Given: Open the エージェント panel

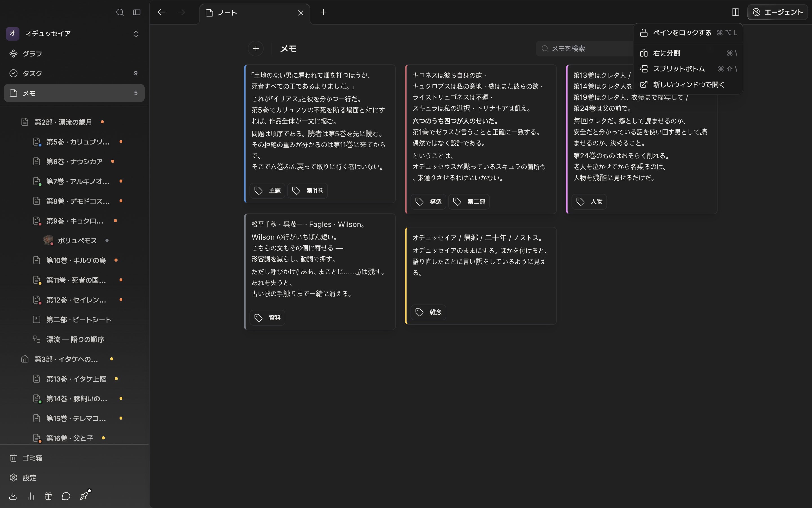Looking at the screenshot, I should 777,12.
